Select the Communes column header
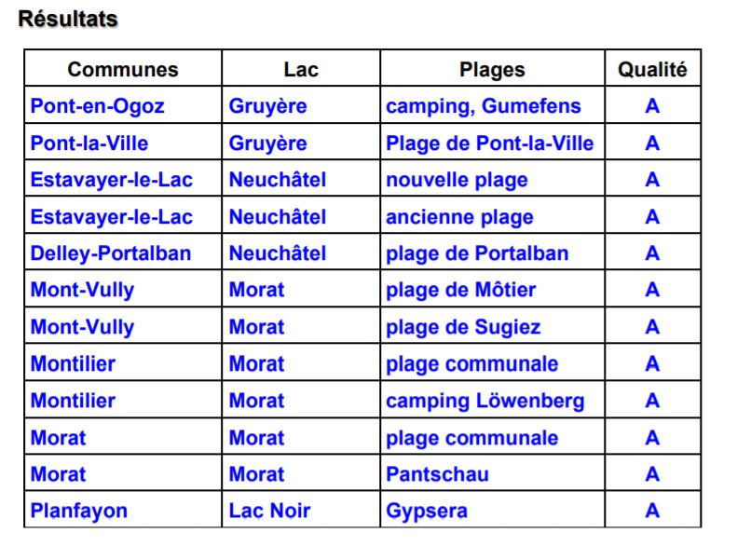Image resolution: width=751 pixels, height=560 pixels. tap(123, 70)
